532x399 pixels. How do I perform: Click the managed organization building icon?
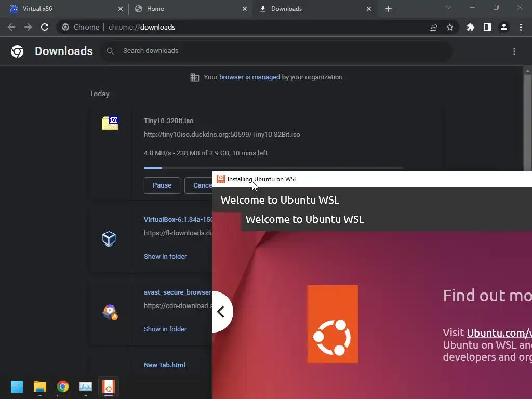tap(195, 77)
